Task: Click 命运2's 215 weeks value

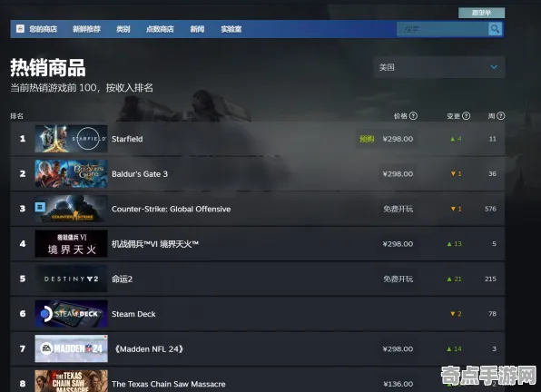Action: [x=490, y=279]
